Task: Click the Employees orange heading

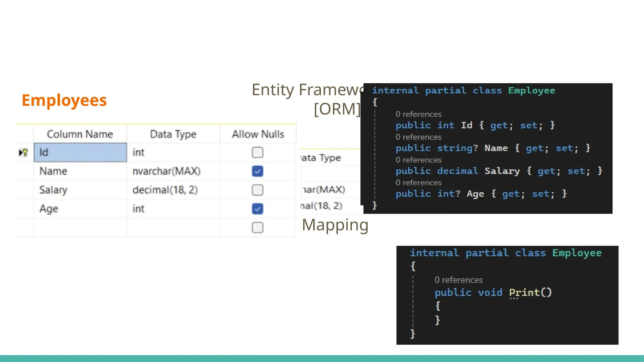Action: pyautogui.click(x=64, y=100)
